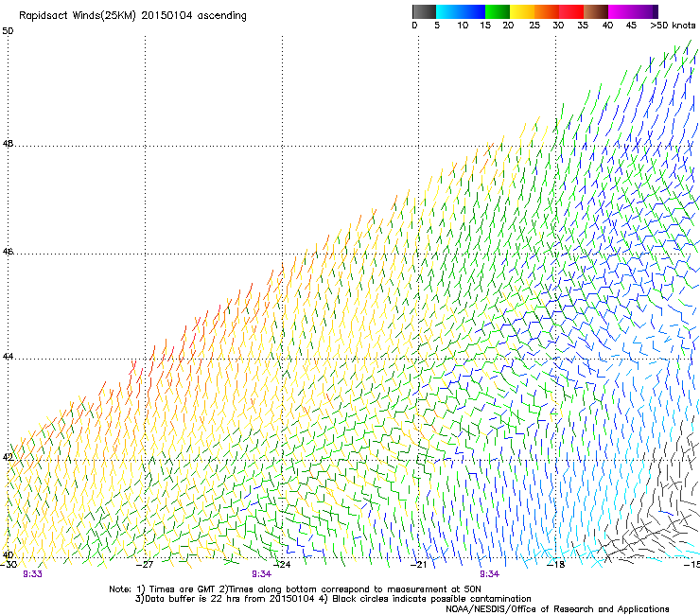Click the 'NOAA/NESDIS/Office of Research and Applications' credit

(x=557, y=609)
